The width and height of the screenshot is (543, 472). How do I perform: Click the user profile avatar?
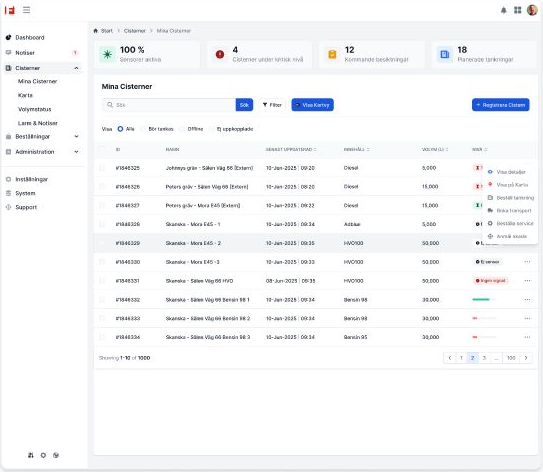(532, 10)
